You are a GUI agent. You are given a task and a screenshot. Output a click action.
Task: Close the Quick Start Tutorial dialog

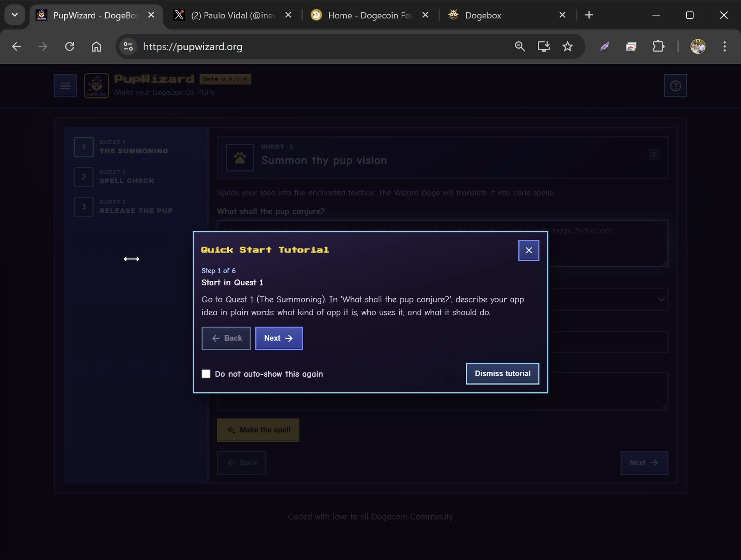click(529, 250)
